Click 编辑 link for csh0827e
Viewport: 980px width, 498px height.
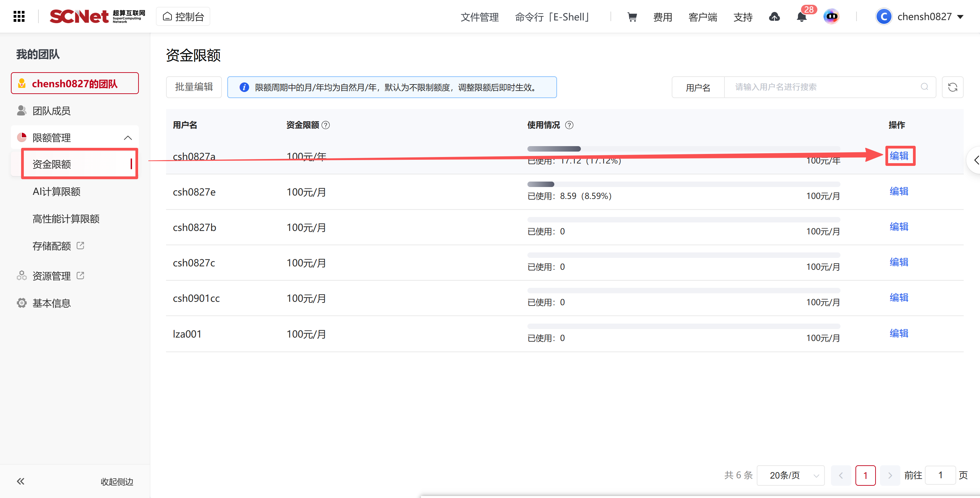tap(899, 191)
